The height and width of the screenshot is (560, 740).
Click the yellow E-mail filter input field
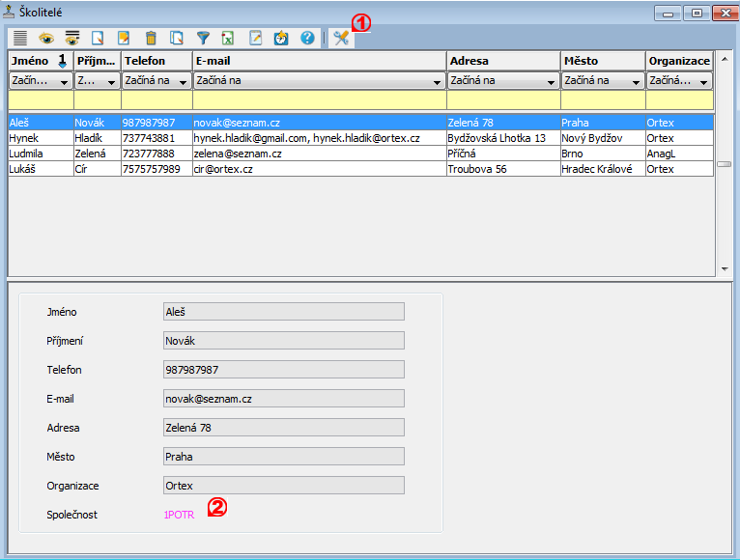click(x=319, y=99)
